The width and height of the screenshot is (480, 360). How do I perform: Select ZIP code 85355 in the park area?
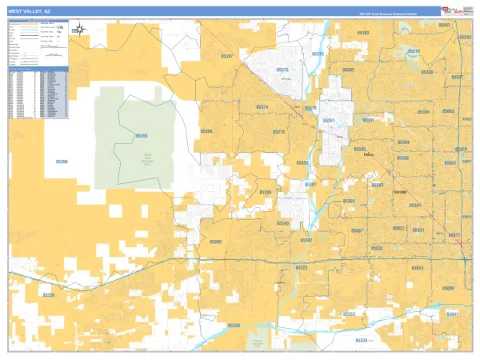tap(142, 136)
